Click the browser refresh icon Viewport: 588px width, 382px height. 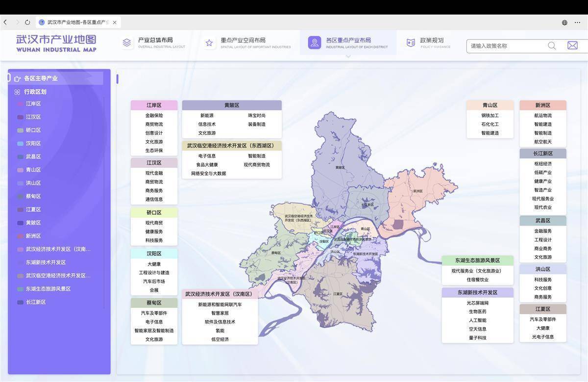pyautogui.click(x=27, y=23)
